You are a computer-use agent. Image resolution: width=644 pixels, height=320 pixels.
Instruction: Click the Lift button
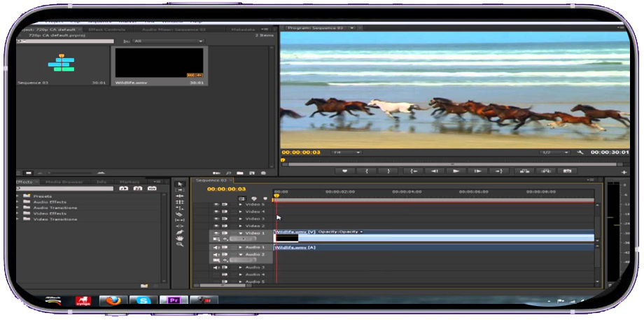pos(524,172)
